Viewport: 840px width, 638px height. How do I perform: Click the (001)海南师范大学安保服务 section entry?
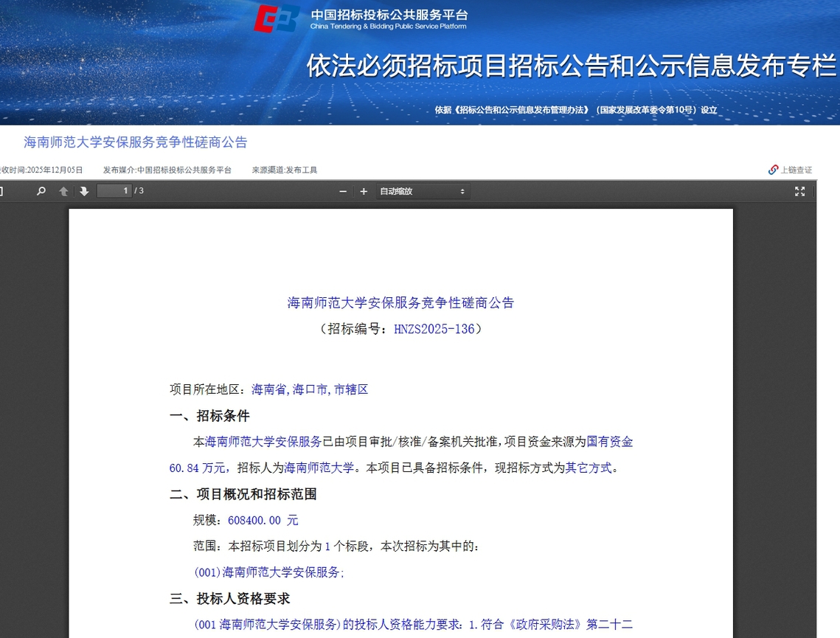268,572
